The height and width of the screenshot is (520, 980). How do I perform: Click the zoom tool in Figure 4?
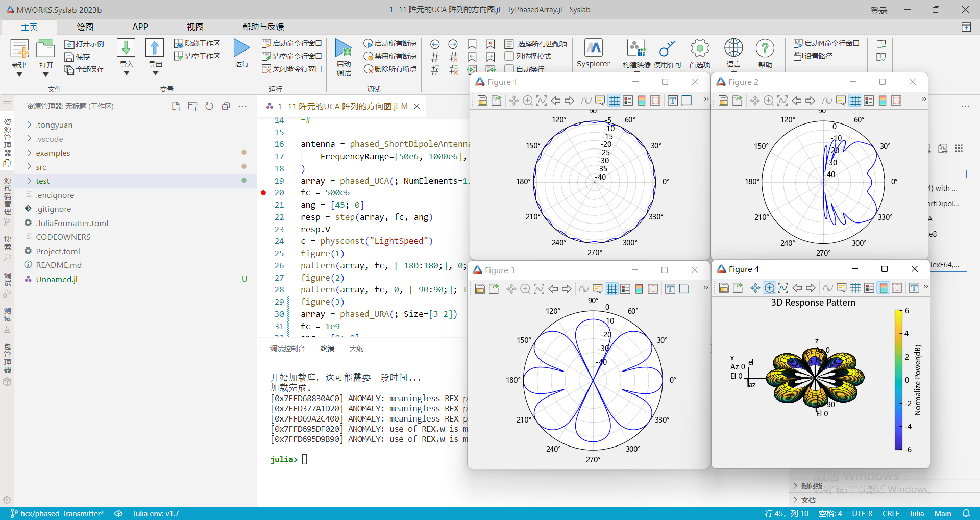(x=769, y=288)
